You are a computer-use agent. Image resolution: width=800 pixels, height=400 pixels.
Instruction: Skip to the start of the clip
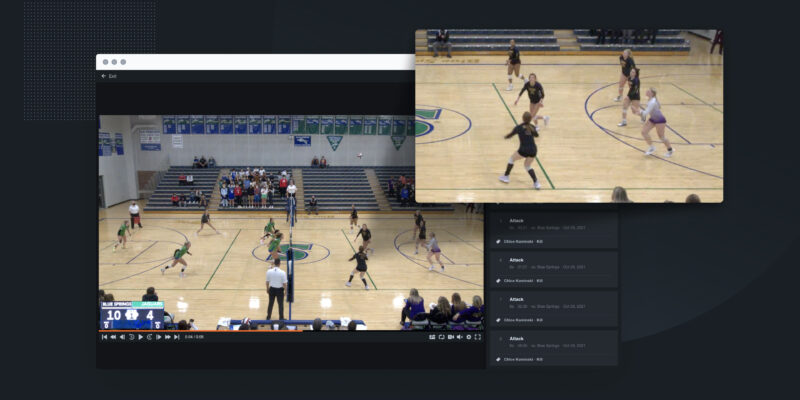point(104,337)
